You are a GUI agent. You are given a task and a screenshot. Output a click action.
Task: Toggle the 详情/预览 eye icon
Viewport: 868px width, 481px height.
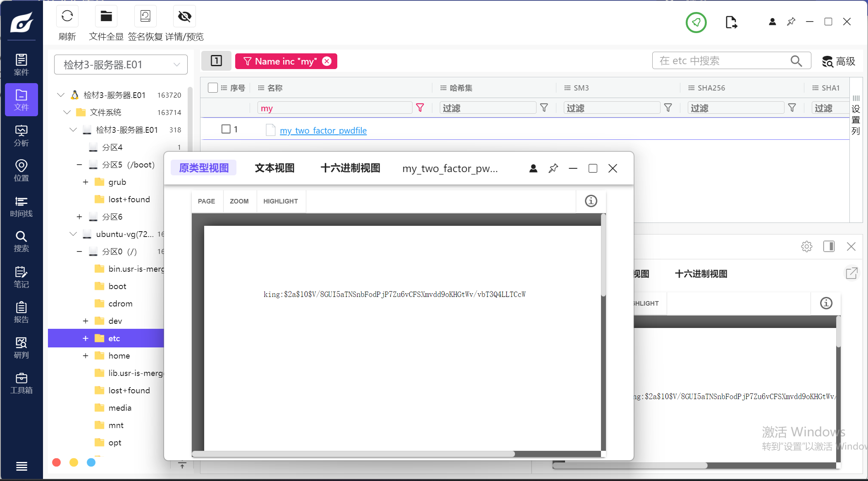tap(184, 17)
